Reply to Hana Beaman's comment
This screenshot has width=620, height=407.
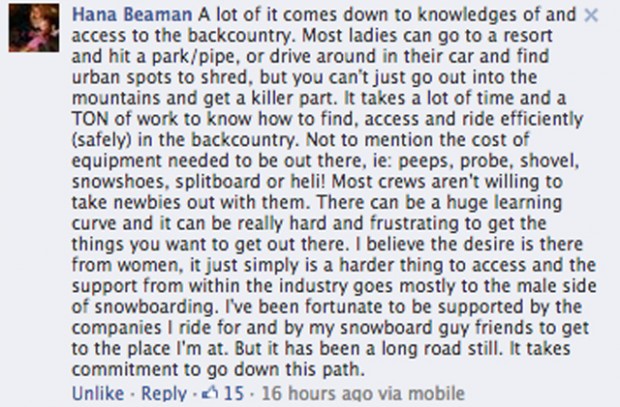pyautogui.click(x=164, y=394)
